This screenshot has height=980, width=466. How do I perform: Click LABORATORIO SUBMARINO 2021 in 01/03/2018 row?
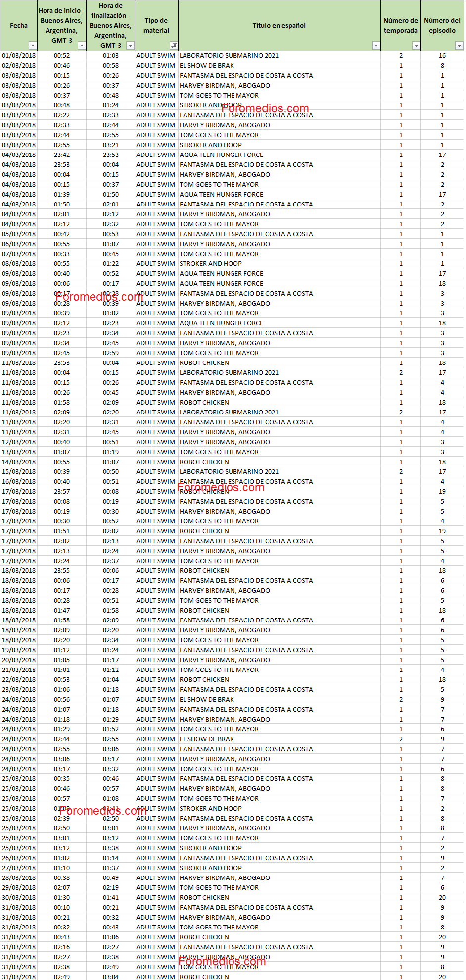point(229,55)
